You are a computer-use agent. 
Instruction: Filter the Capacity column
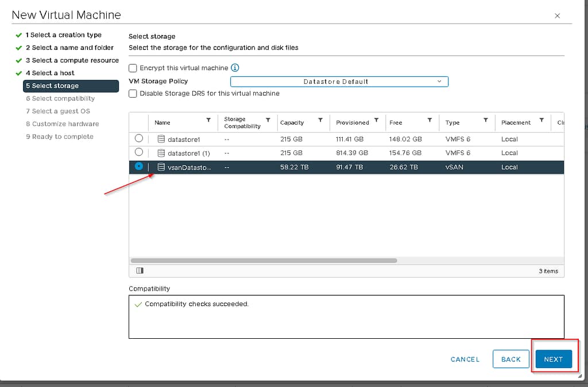[320, 120]
